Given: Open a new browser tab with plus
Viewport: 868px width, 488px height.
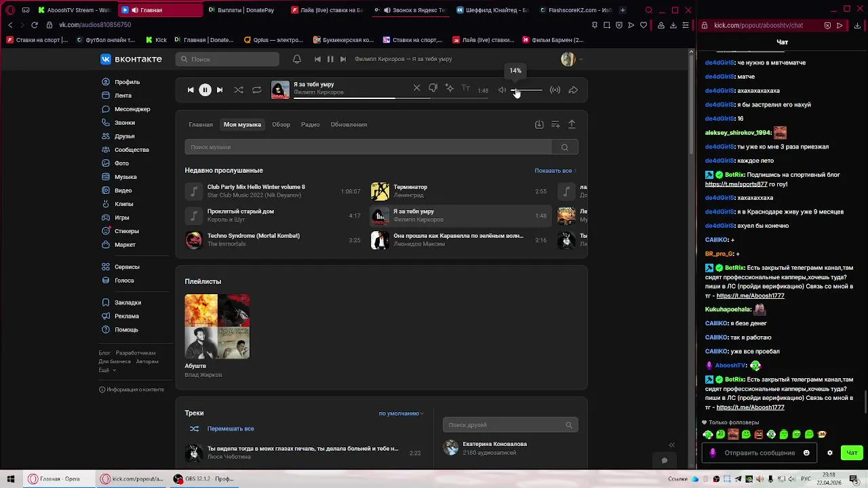Looking at the screenshot, I should [x=623, y=10].
